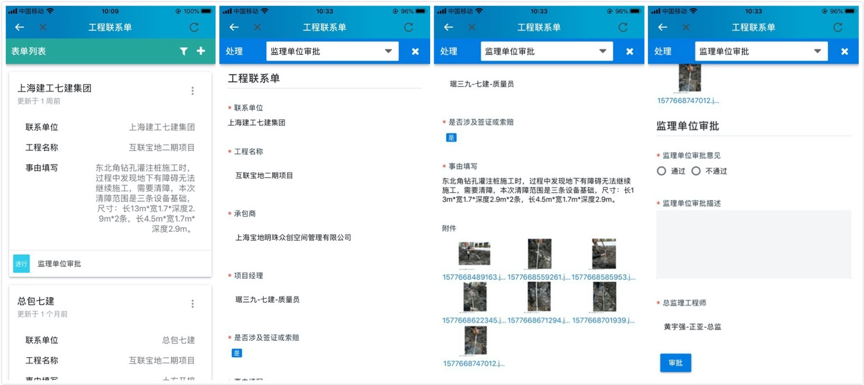
Task: Select the 不通过 radio option
Action: 696,171
